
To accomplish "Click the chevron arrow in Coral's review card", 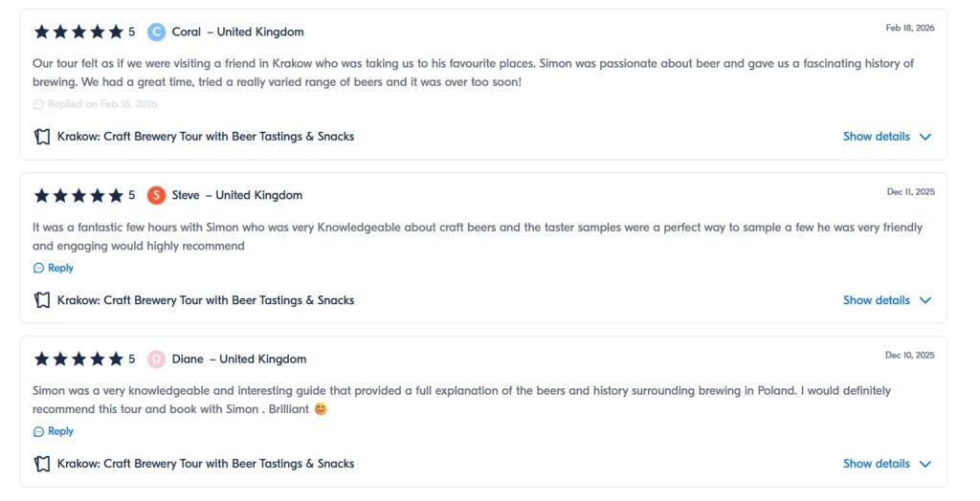I will pyautogui.click(x=924, y=137).
